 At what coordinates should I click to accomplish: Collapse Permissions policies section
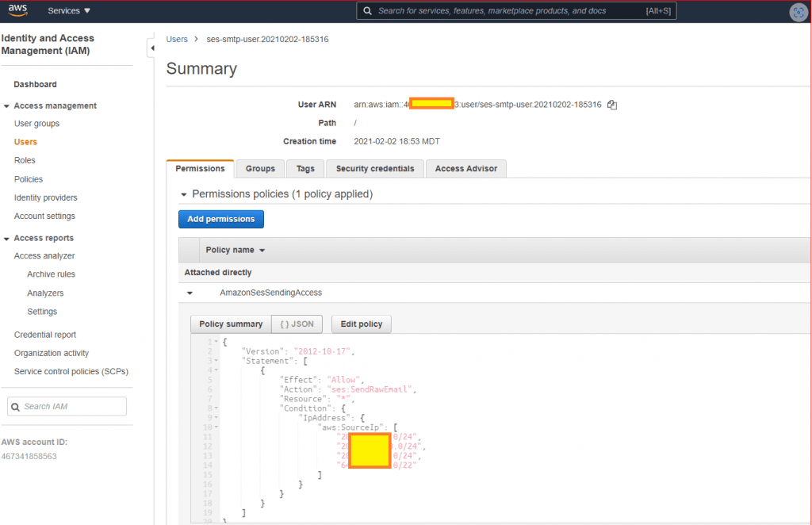click(x=183, y=194)
